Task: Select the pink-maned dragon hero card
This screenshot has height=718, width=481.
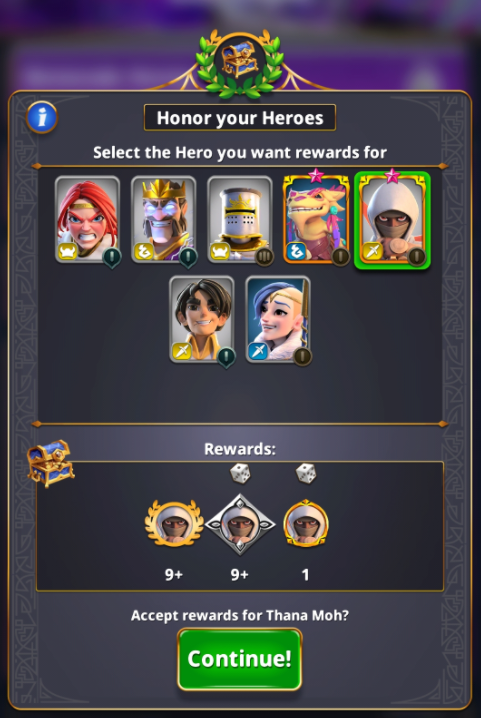Action: pyautogui.click(x=316, y=219)
